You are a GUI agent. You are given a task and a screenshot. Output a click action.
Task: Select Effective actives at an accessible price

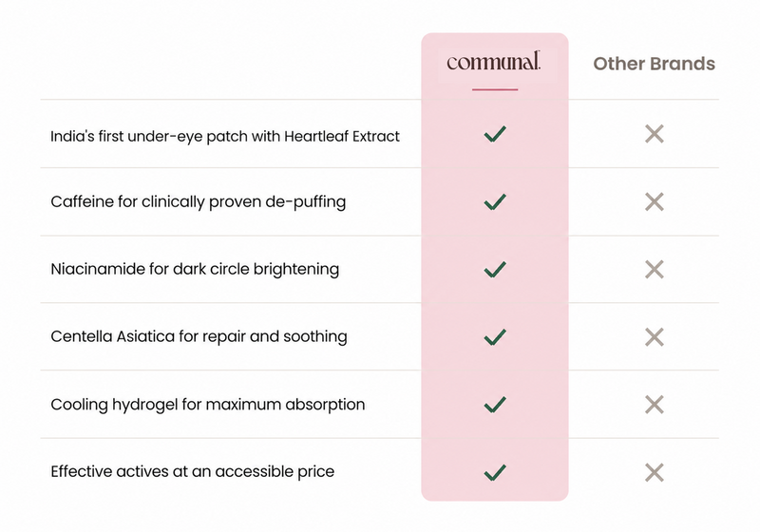pos(193,472)
